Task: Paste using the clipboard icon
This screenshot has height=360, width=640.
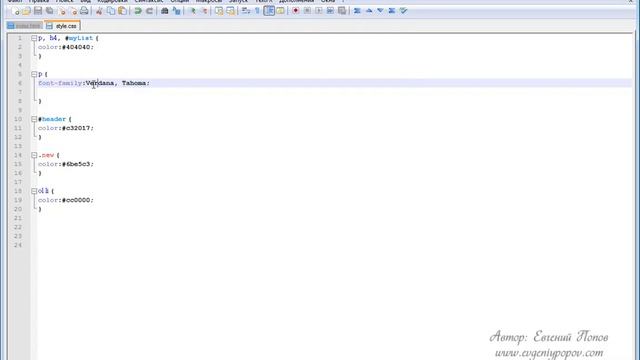Action: [122, 11]
